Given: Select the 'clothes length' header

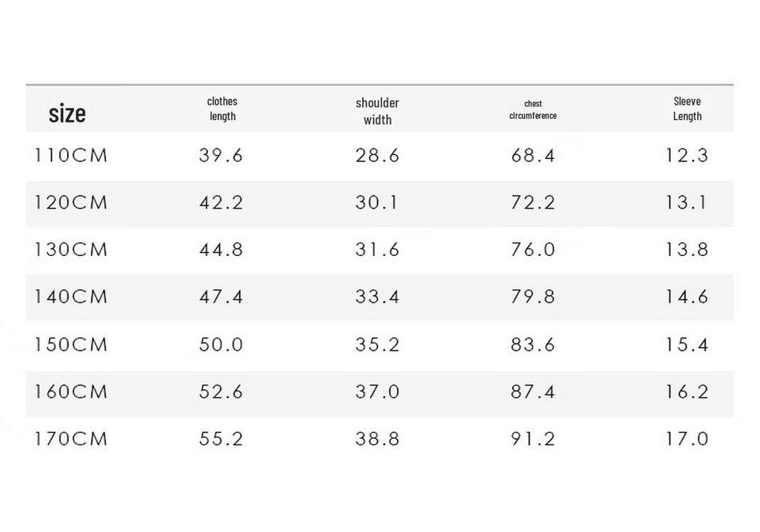Looking at the screenshot, I should (x=223, y=109).
